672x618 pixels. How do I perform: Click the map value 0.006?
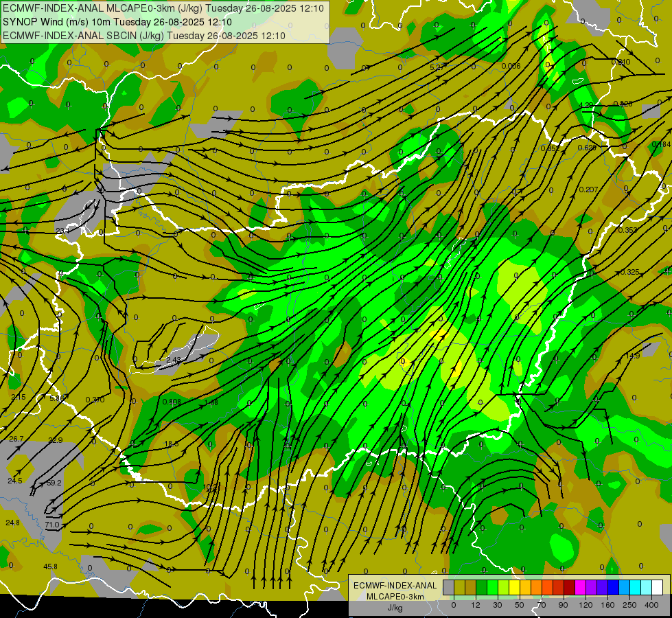[511, 66]
